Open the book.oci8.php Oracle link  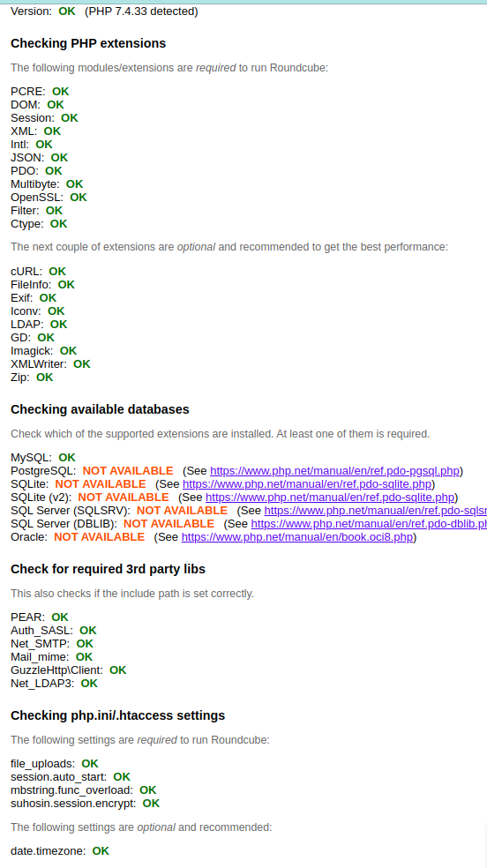pos(297,537)
